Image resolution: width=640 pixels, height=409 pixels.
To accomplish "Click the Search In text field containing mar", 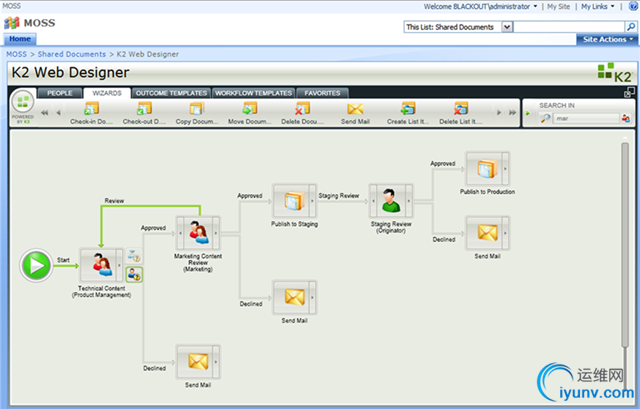I will pos(586,118).
